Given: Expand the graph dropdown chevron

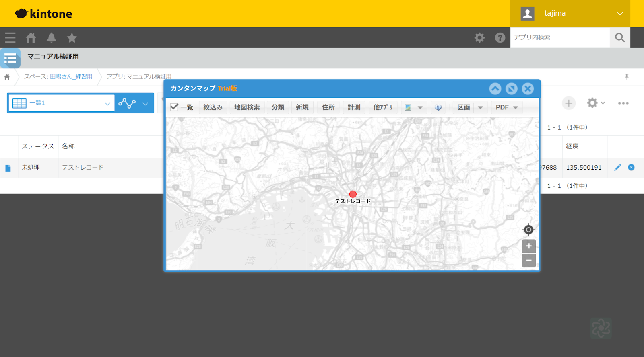Looking at the screenshot, I should pyautogui.click(x=145, y=103).
